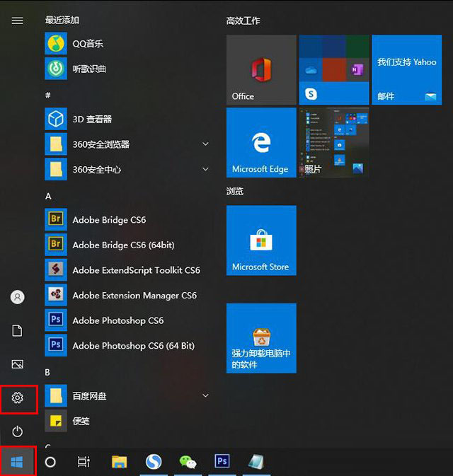The image size is (453, 476).
Task: Open the Microsoft Store tile
Action: pyautogui.click(x=261, y=240)
